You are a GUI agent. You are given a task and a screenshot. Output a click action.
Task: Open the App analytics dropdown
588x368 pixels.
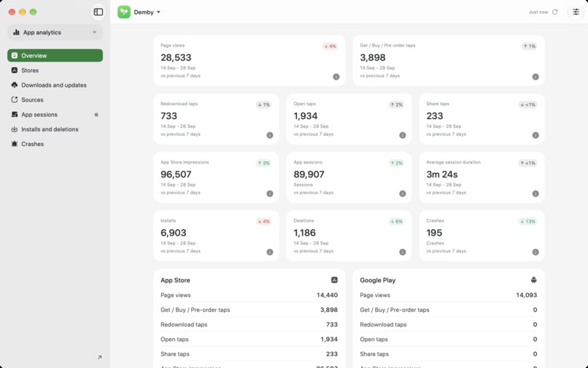pyautogui.click(x=55, y=32)
